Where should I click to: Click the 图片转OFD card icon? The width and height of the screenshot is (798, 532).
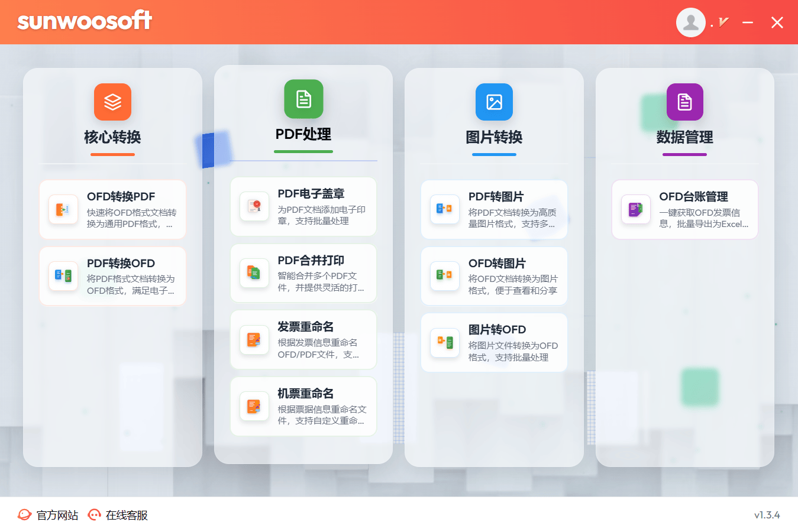pyautogui.click(x=445, y=342)
